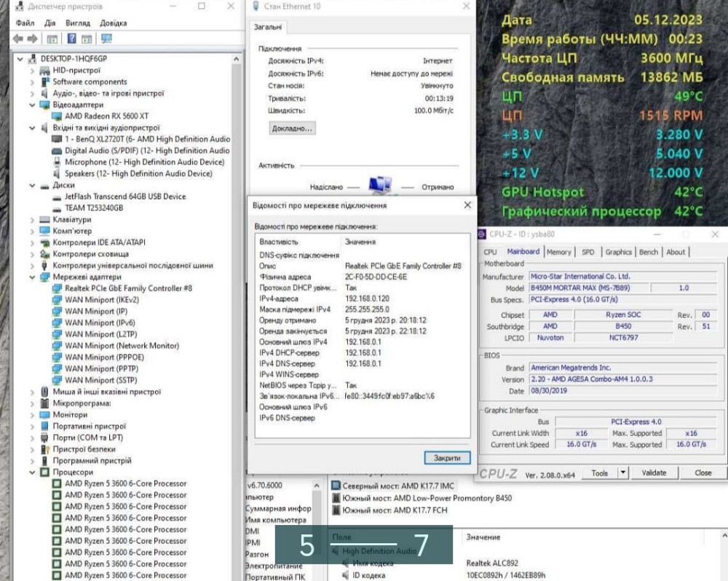Select the Realtek PCIe GbE Family Controller #8 adapter
This screenshot has width=728, height=581.
click(128, 288)
